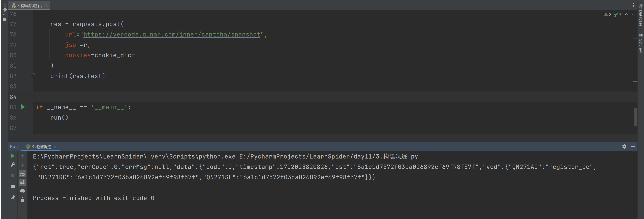644x219 pixels.
Task: Click line number 77 in the gutter
Action: click(13, 24)
